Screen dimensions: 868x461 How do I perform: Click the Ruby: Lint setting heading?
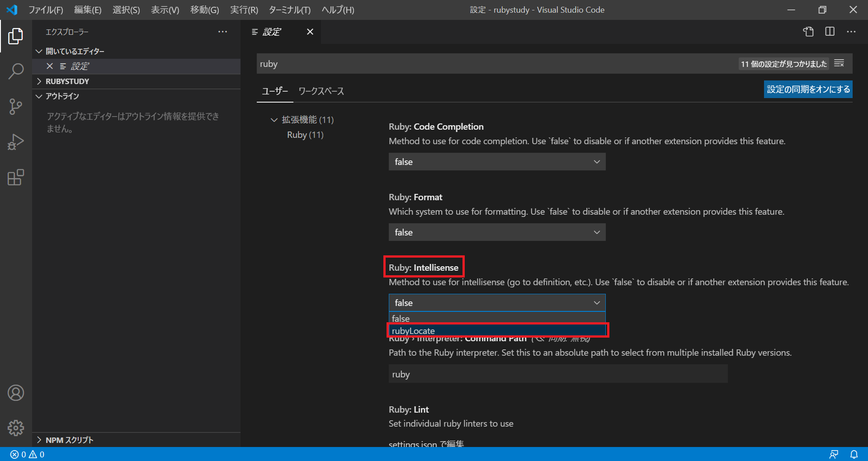(409, 409)
